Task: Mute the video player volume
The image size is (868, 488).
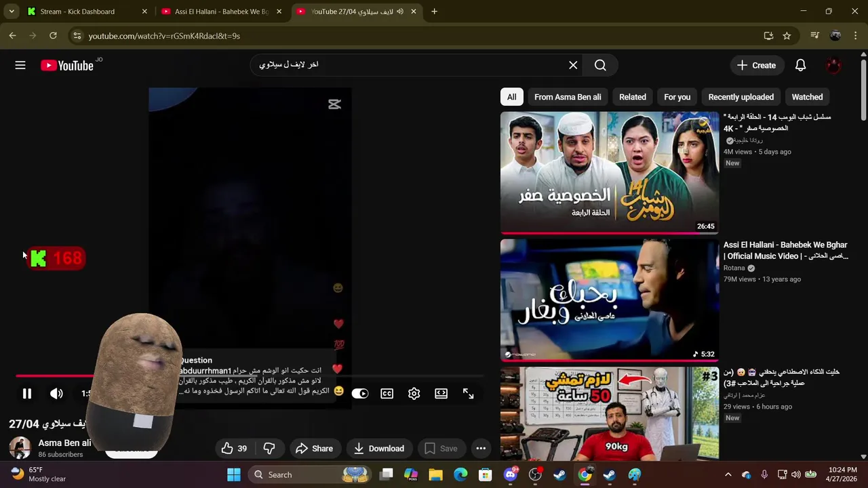Action: pyautogui.click(x=56, y=393)
